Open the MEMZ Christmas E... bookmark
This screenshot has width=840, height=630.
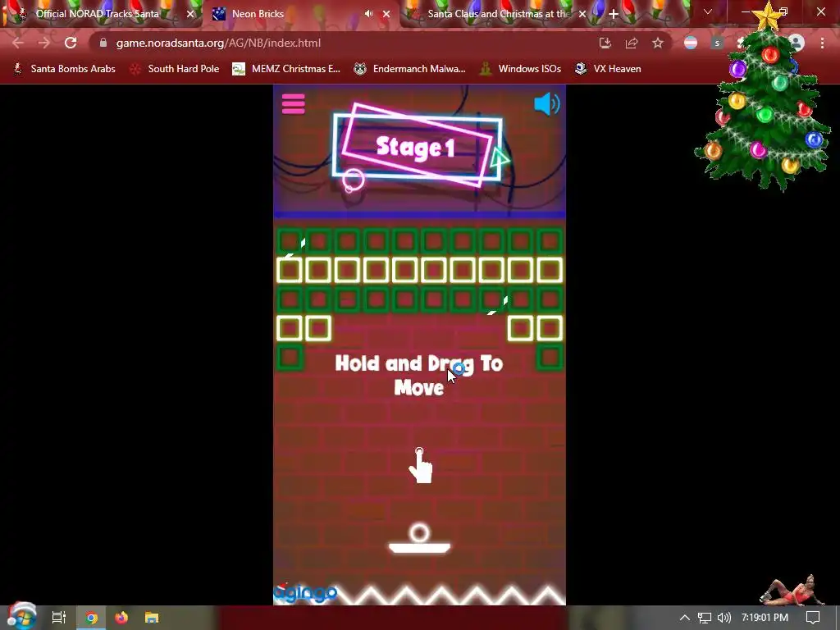coord(286,69)
